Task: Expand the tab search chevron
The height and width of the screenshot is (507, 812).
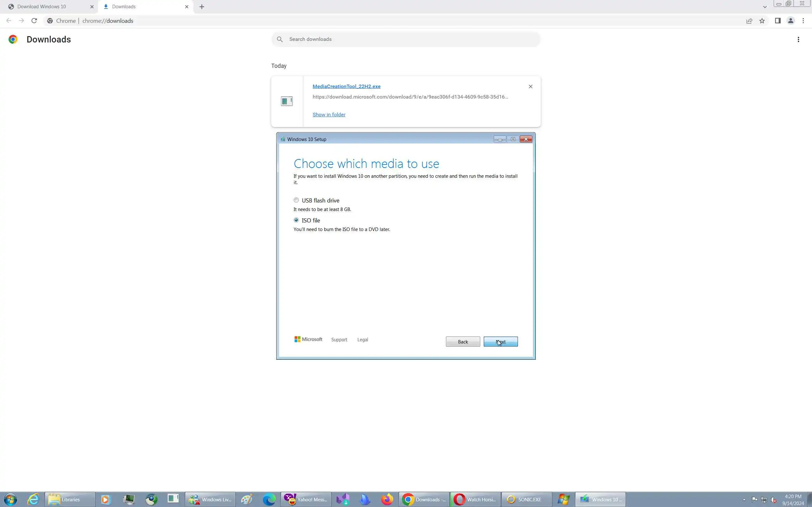Action: (x=765, y=7)
